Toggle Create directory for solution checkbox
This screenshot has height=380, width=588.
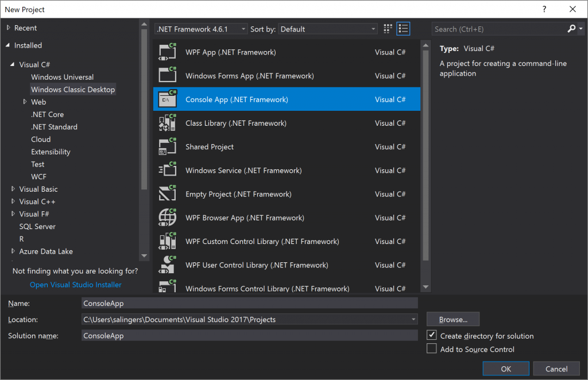coord(432,335)
